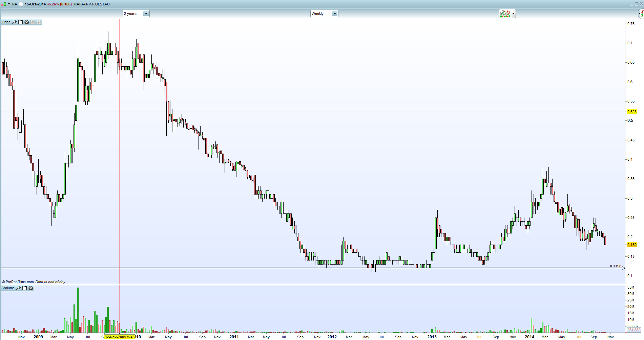Click the 0.180 current price label
This screenshot has height=340, width=644.
coord(632,245)
